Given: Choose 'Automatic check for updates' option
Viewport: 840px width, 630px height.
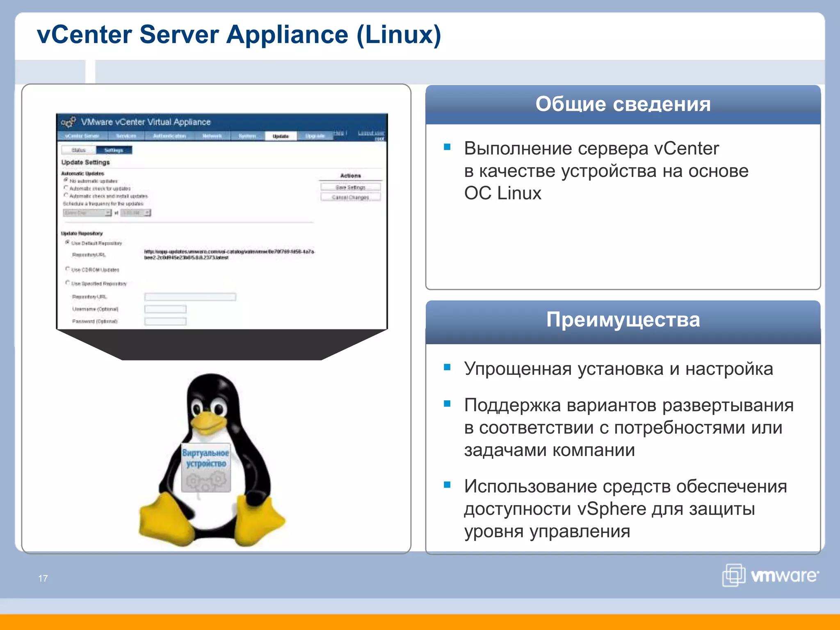Looking at the screenshot, I should (66, 188).
